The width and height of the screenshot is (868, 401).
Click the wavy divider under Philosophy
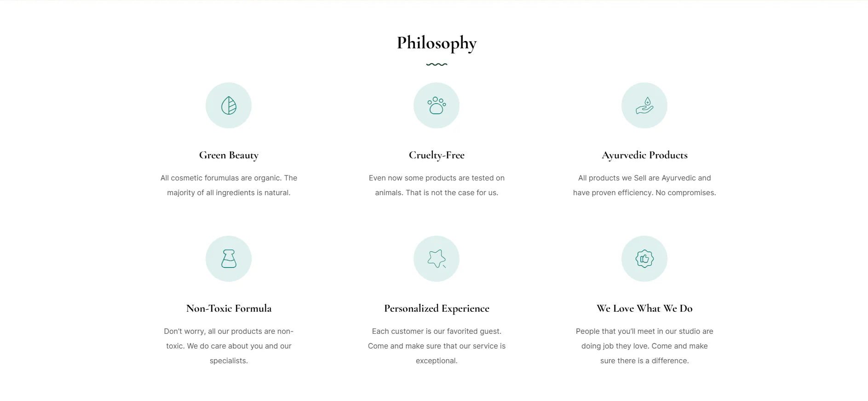point(437,64)
